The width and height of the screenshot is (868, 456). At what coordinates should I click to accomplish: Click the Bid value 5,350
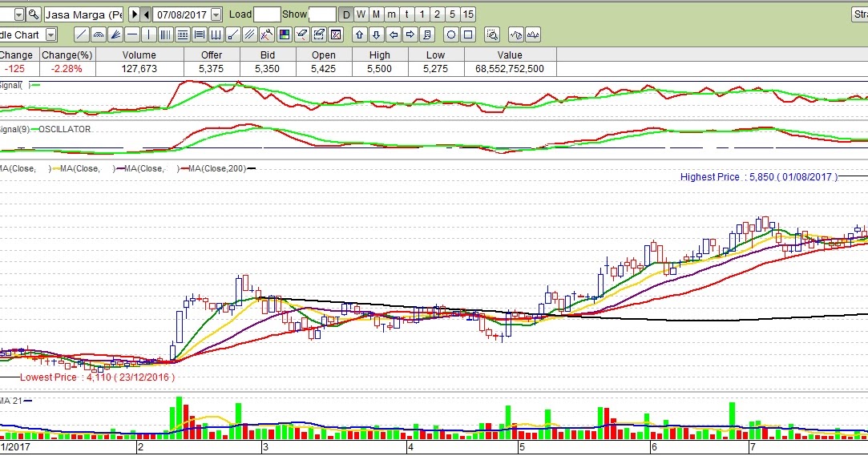coord(268,69)
